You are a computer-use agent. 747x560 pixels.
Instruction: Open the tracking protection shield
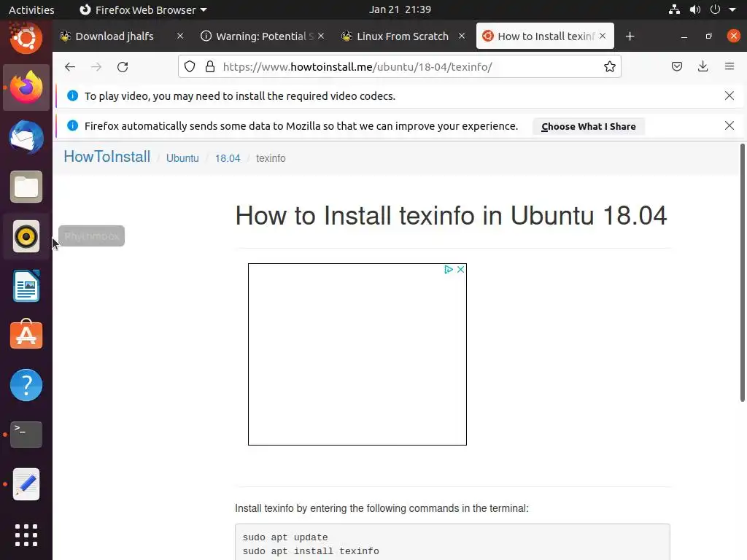tap(190, 66)
